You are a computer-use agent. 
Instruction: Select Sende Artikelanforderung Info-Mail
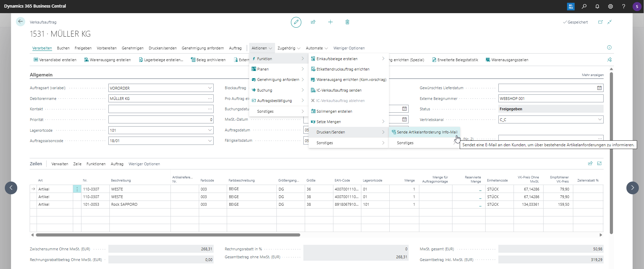427,132
